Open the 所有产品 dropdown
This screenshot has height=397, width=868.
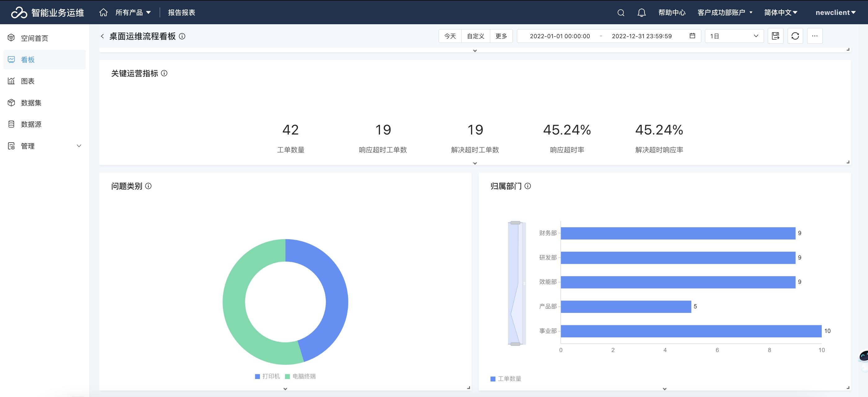pyautogui.click(x=133, y=12)
